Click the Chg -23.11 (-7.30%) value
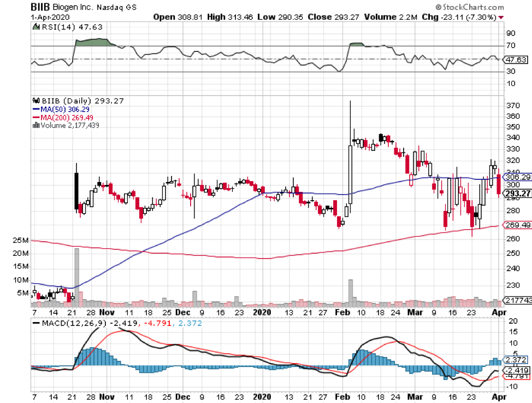The height and width of the screenshot is (403, 532). tap(459, 17)
